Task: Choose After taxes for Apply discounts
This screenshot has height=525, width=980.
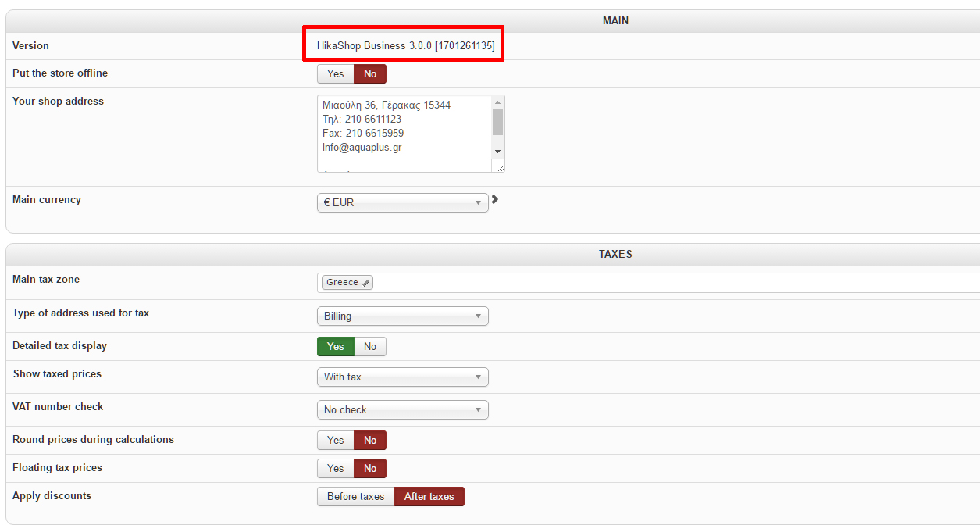Action: (429, 496)
